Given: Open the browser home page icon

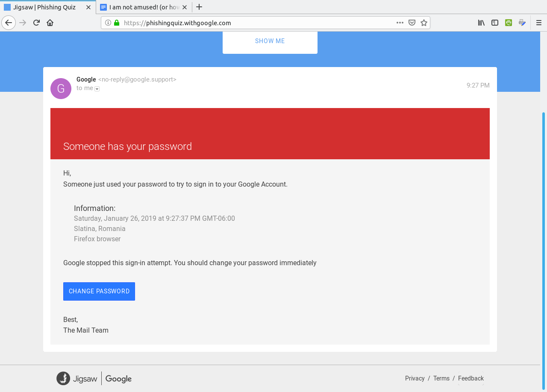Looking at the screenshot, I should [x=50, y=23].
